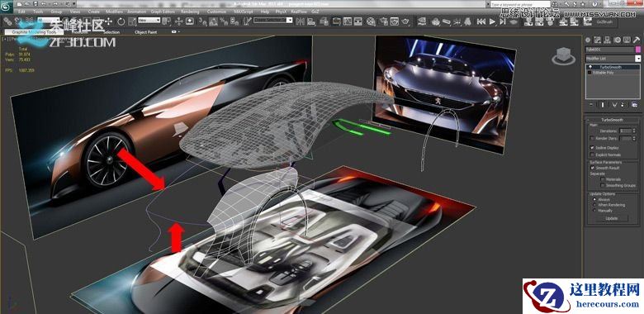Click the pink object color swatch
The width and height of the screenshot is (644, 314).
pyautogui.click(x=638, y=50)
